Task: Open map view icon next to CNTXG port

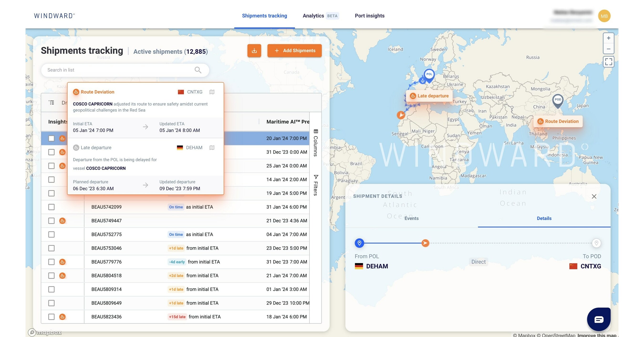Action: pyautogui.click(x=212, y=92)
